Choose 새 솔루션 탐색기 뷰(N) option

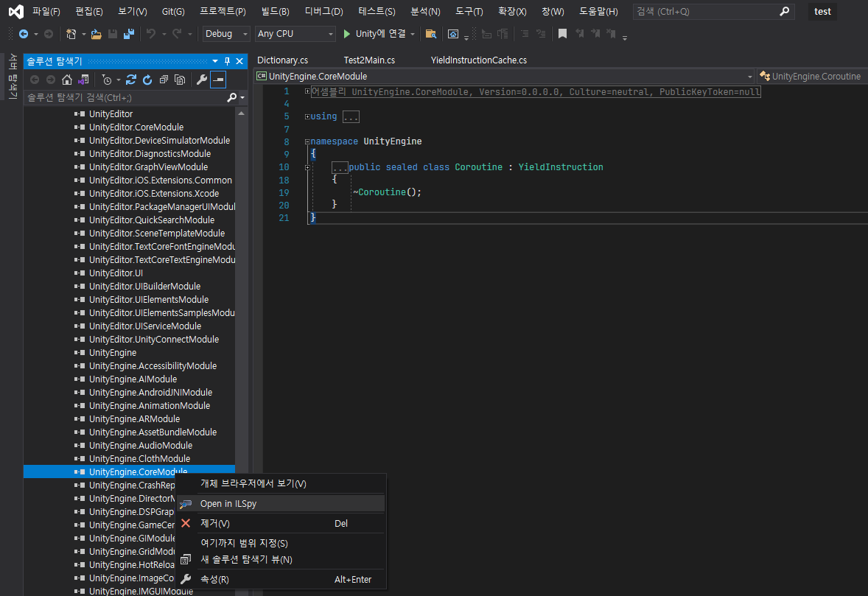click(281, 559)
